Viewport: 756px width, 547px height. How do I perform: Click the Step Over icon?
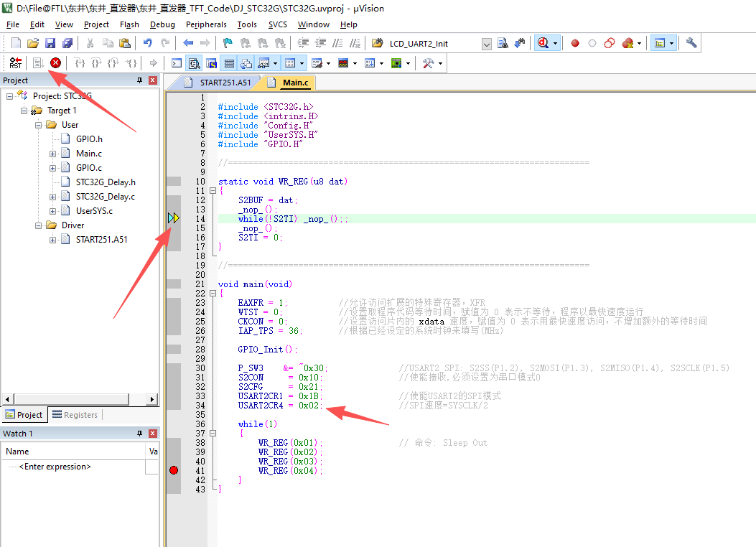(96, 62)
